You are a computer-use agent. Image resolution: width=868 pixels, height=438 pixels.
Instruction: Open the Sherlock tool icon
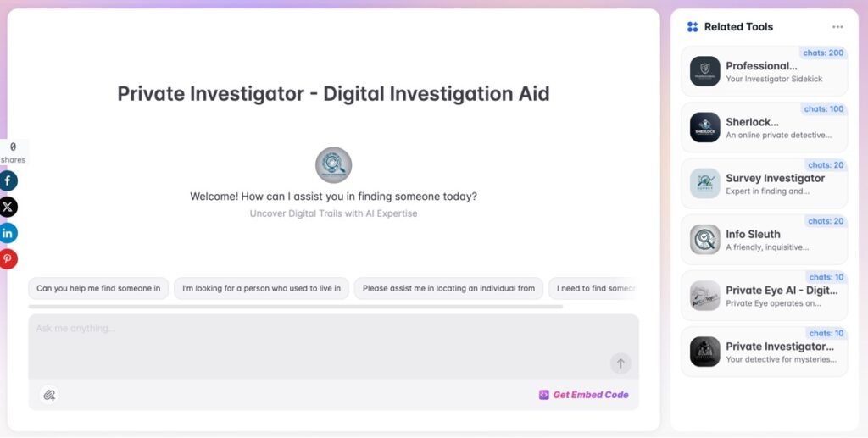[704, 127]
